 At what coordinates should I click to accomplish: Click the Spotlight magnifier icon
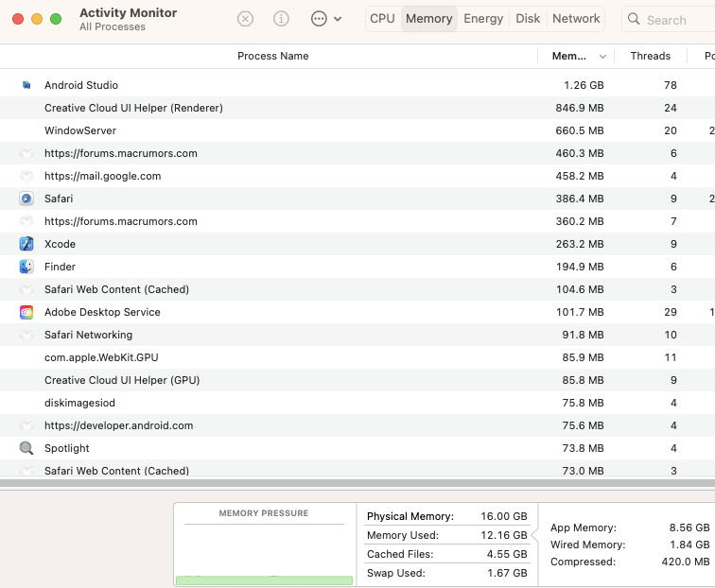click(x=26, y=448)
